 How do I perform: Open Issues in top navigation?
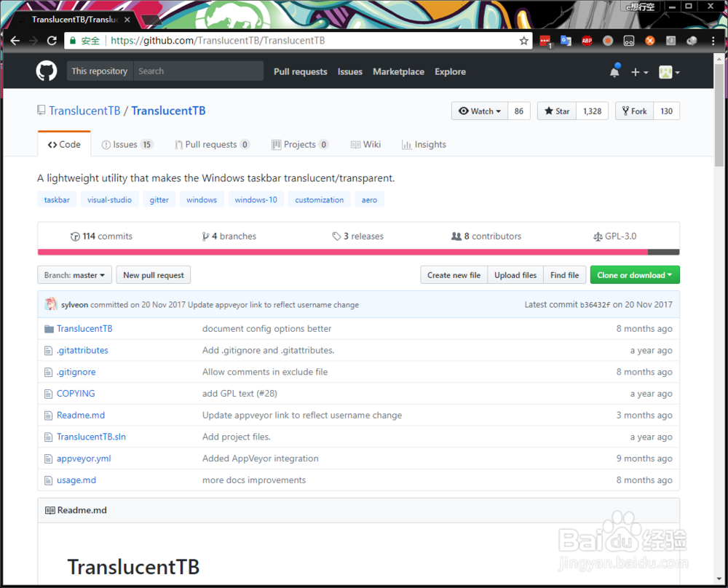coord(349,71)
